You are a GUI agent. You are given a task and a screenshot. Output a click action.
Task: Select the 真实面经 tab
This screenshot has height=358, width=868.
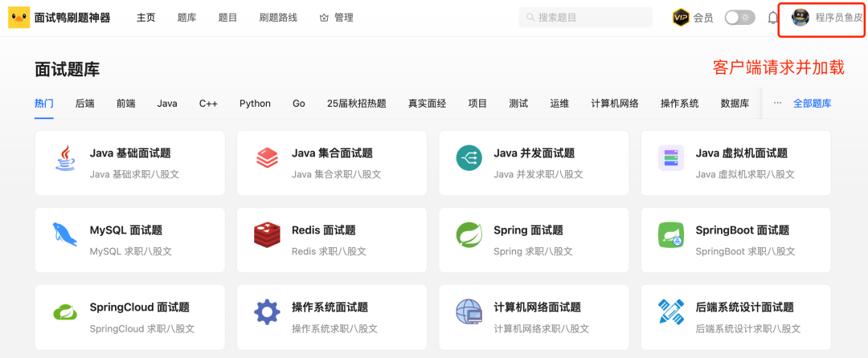point(428,104)
